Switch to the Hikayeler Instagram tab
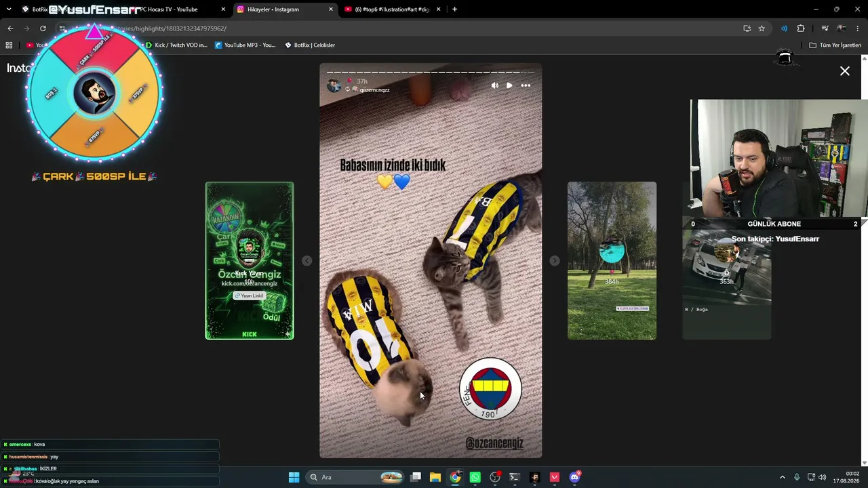868x488 pixels. click(285, 9)
